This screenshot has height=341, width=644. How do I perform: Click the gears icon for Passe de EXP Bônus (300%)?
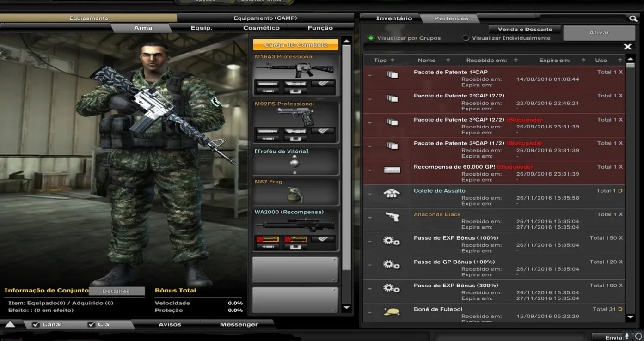392,288
